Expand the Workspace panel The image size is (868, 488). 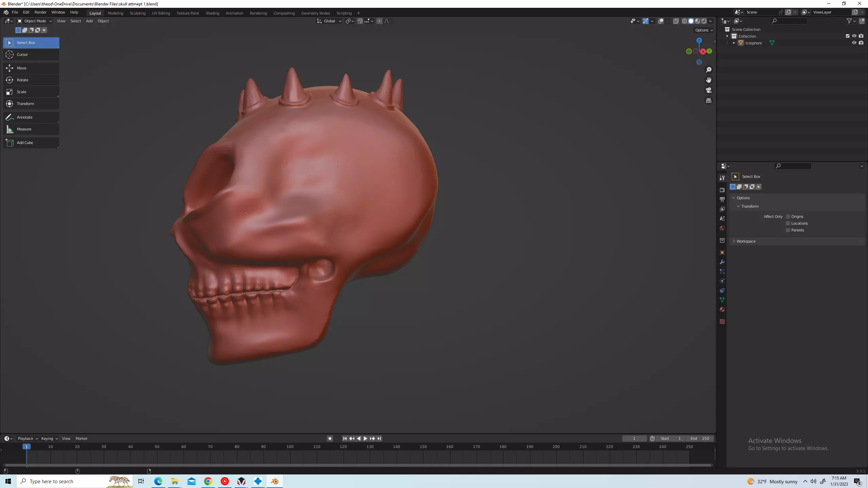(x=746, y=241)
